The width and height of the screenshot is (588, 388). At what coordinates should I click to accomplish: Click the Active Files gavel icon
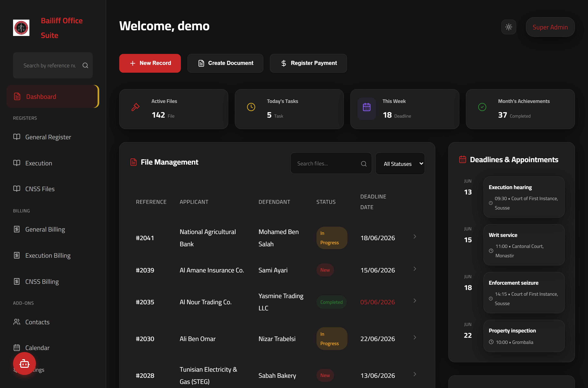pos(136,107)
